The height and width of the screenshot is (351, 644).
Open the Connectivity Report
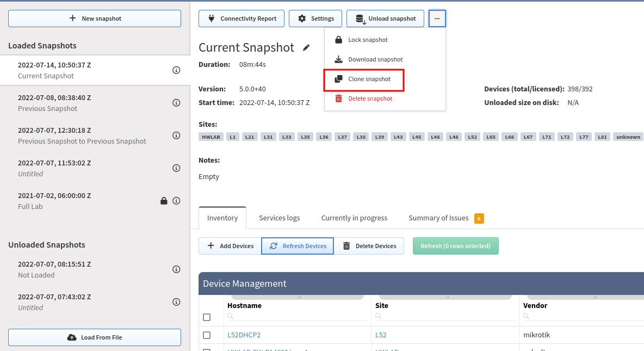[x=242, y=19]
